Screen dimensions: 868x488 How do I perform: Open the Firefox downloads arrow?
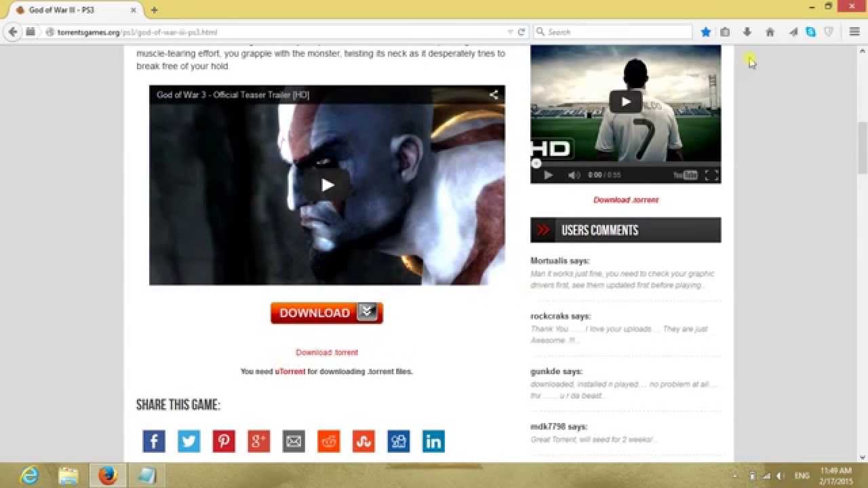coord(747,32)
